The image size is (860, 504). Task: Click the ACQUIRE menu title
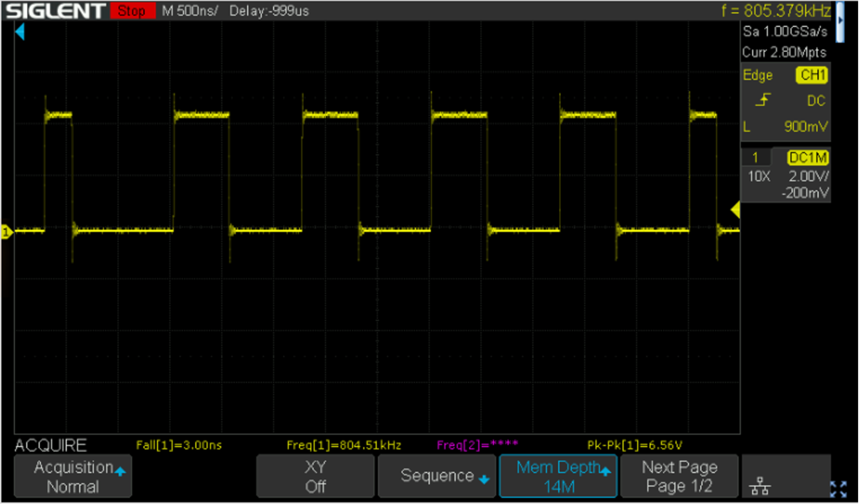pyautogui.click(x=51, y=446)
